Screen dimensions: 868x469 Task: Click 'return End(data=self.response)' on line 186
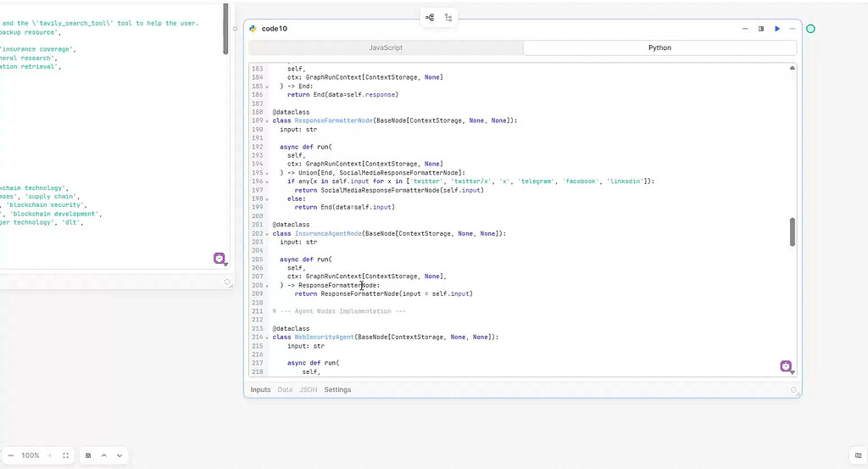pos(342,95)
